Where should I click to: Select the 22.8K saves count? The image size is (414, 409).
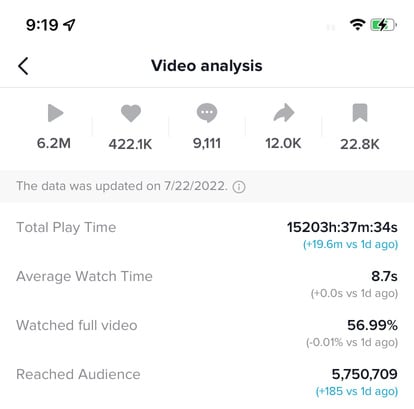360,144
